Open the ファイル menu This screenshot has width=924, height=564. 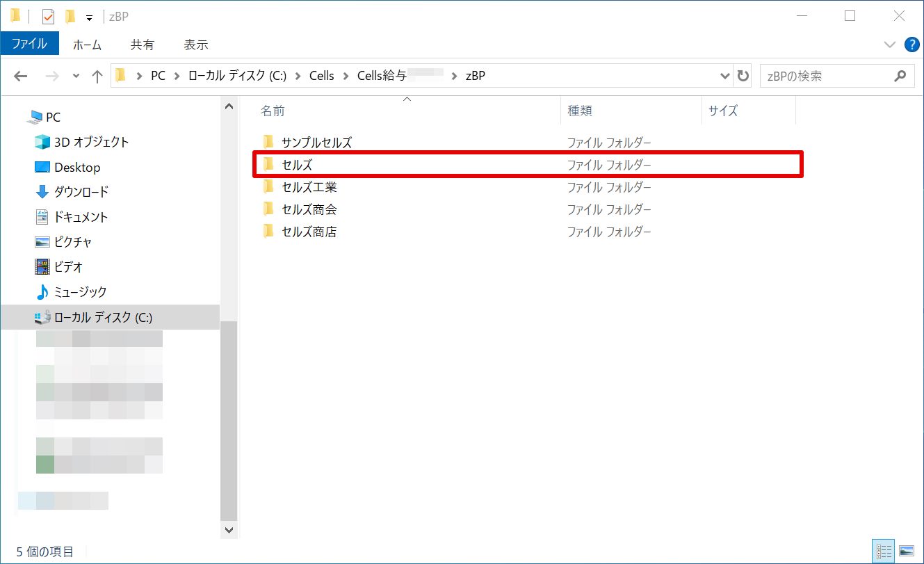pos(29,45)
